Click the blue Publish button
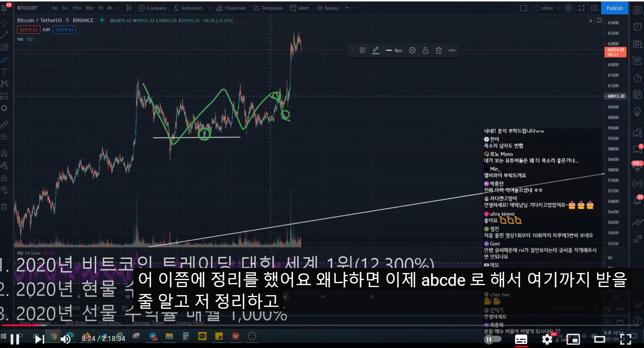The width and height of the screenshot is (644, 348). pos(614,8)
